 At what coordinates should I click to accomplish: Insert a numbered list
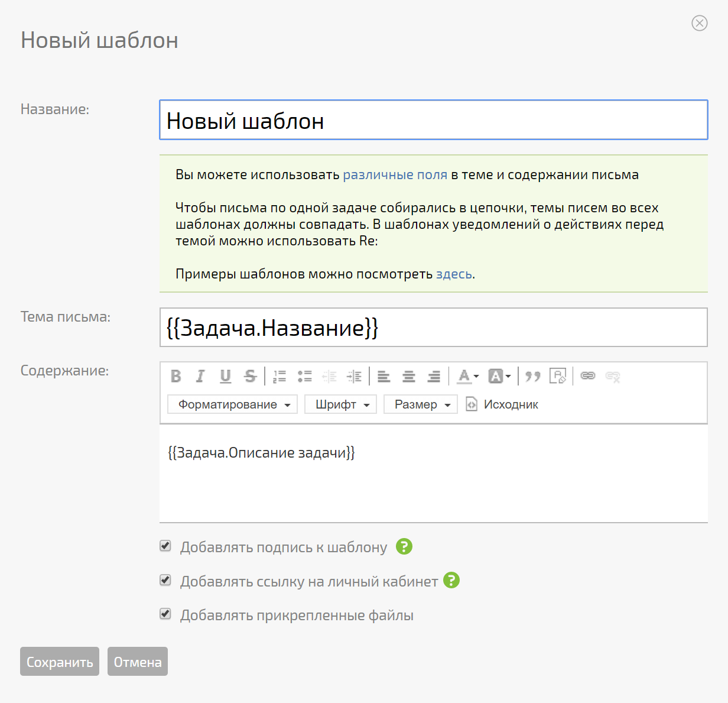coord(279,376)
